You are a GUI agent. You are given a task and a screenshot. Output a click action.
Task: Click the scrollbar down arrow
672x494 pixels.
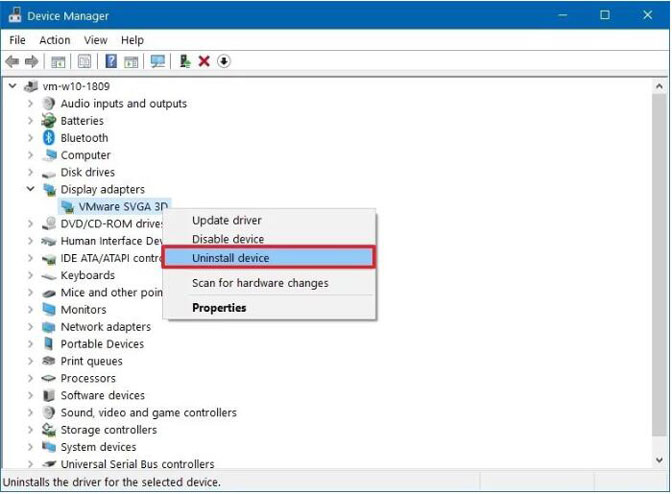pos(659,460)
